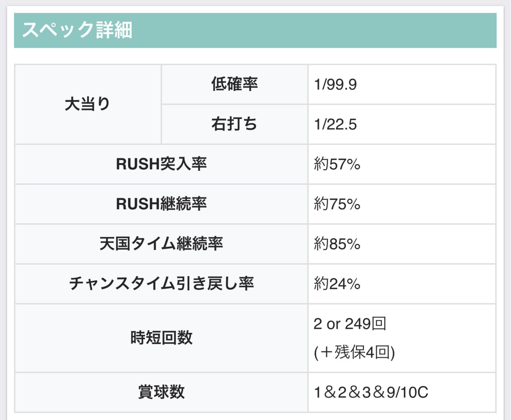Image resolution: width=511 pixels, height=420 pixels.
Task: Select the 2 or 249回 text
Action: (x=350, y=324)
